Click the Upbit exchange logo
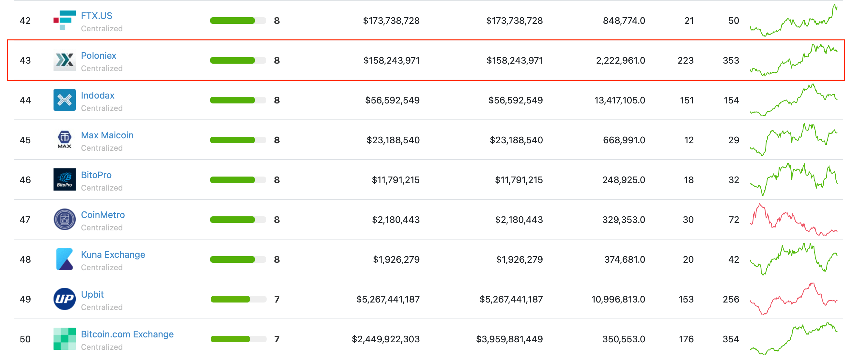Viewport: 868px width, 357px height. tap(64, 299)
